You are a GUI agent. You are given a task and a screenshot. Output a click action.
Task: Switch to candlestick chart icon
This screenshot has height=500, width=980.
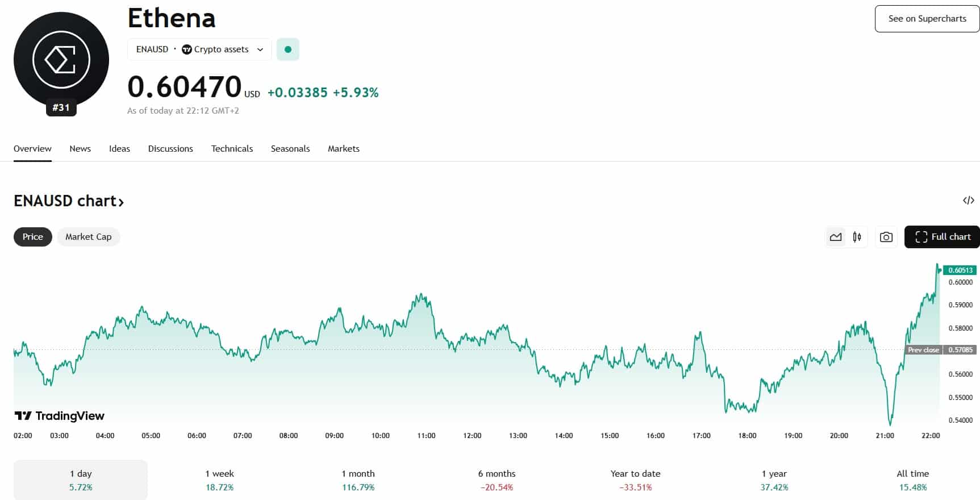coord(857,237)
